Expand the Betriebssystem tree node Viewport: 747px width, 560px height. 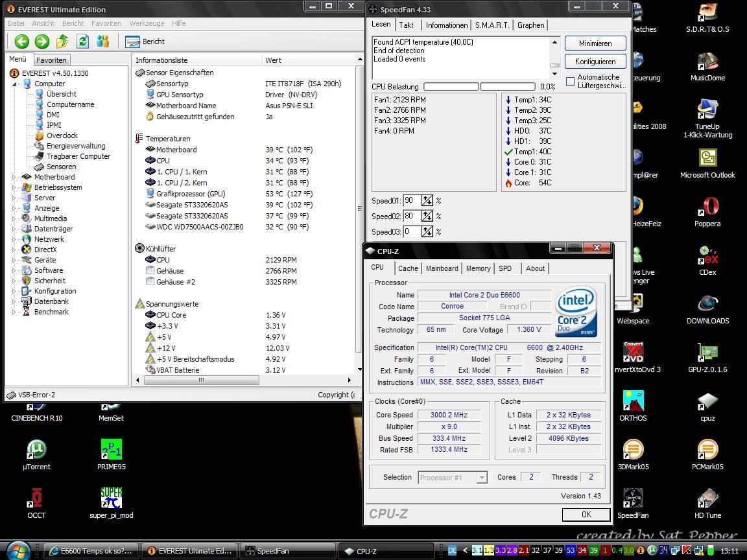pyautogui.click(x=14, y=187)
